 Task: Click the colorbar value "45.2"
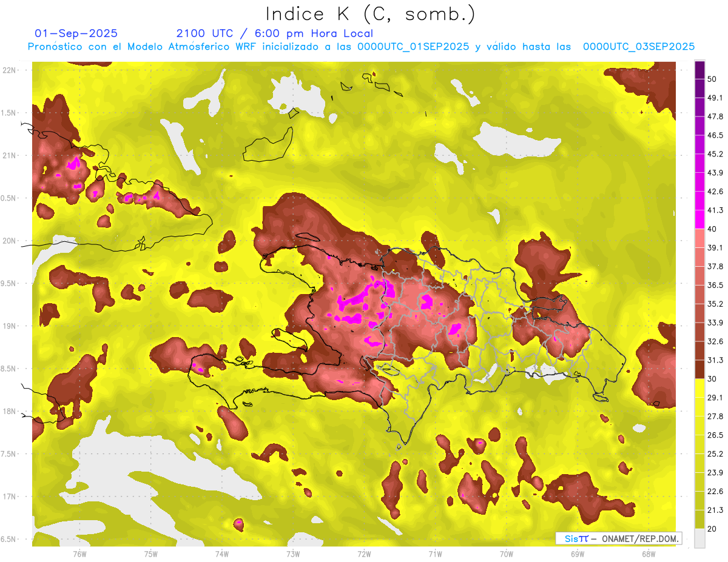pyautogui.click(x=715, y=154)
